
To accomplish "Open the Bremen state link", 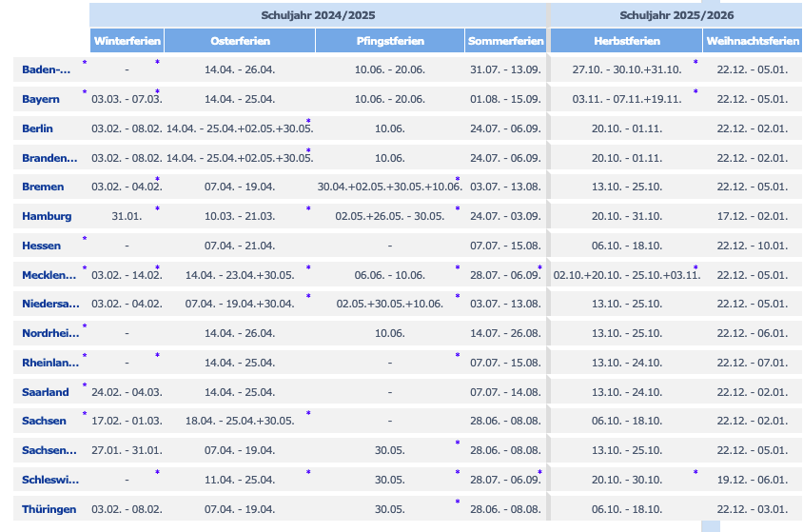I will [x=43, y=187].
